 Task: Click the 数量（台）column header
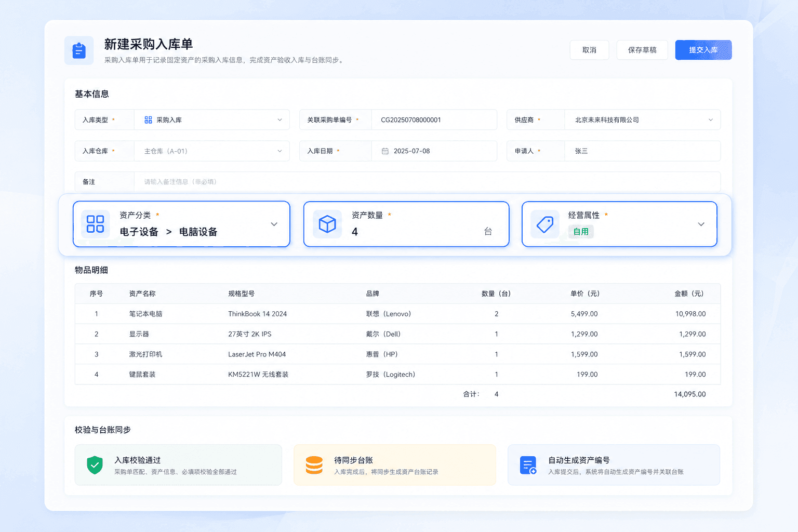tap(496, 294)
